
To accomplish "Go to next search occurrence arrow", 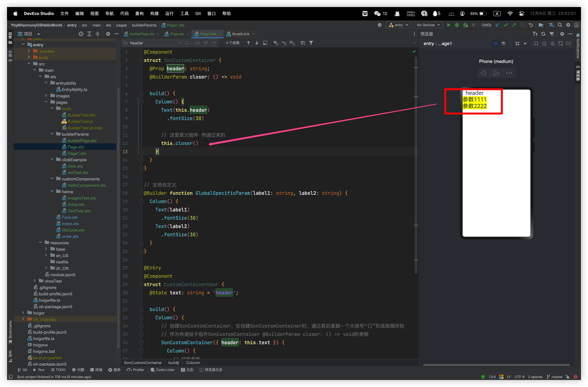I will point(257,43).
